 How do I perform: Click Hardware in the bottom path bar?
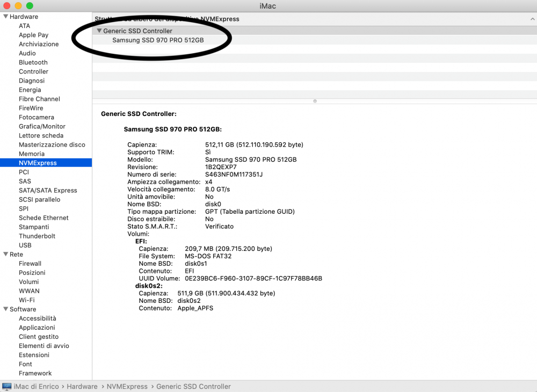pyautogui.click(x=82, y=387)
